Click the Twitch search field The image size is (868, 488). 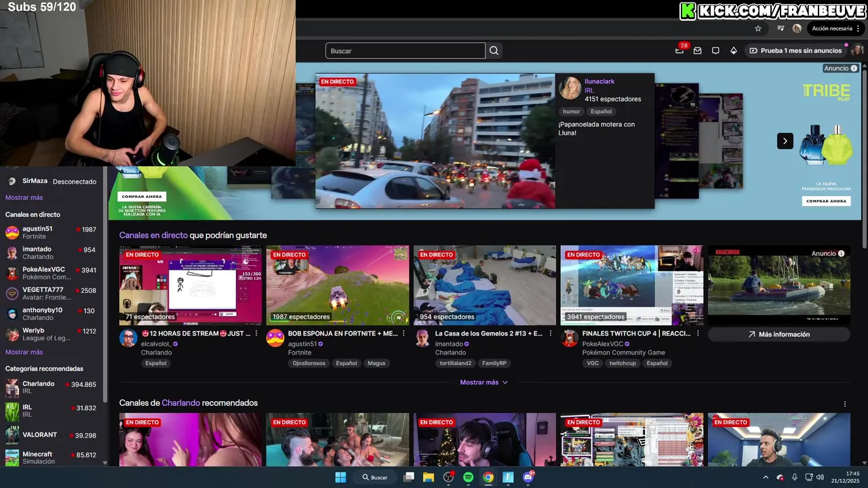coord(406,51)
